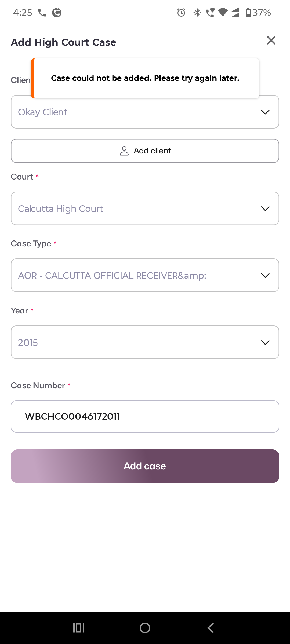Image resolution: width=290 pixels, height=644 pixels.
Task: Tap the phone call status icon
Action: click(42, 13)
